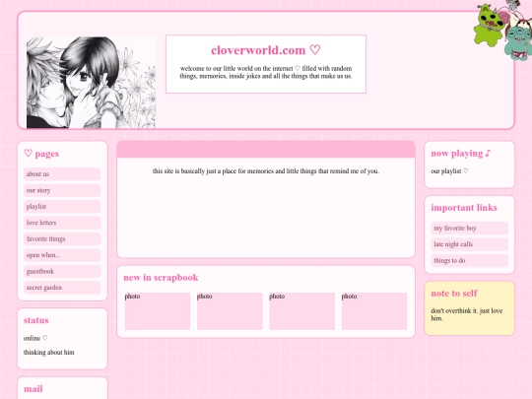Open the 'late night calls' link
The height and width of the screenshot is (399, 532).
pyautogui.click(x=470, y=244)
